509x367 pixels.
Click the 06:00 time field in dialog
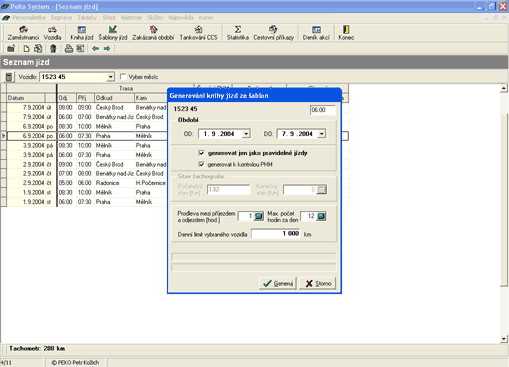click(322, 110)
